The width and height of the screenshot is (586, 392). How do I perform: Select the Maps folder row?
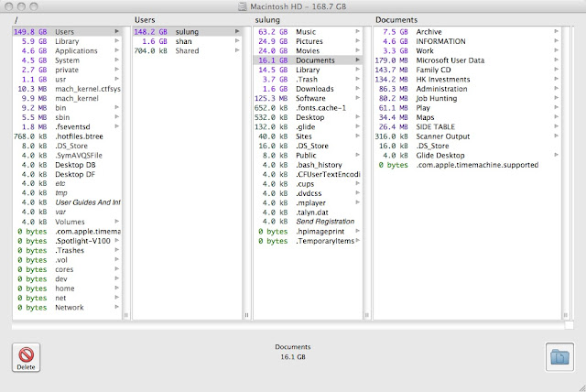coord(467,117)
